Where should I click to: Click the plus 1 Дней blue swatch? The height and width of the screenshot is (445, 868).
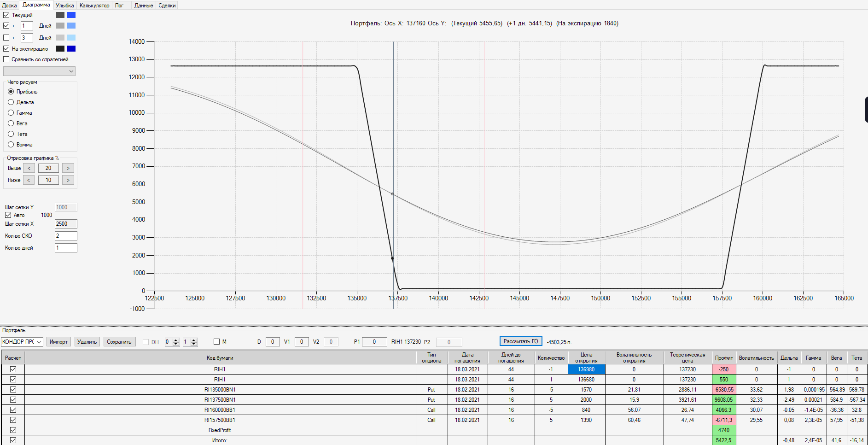(x=71, y=26)
